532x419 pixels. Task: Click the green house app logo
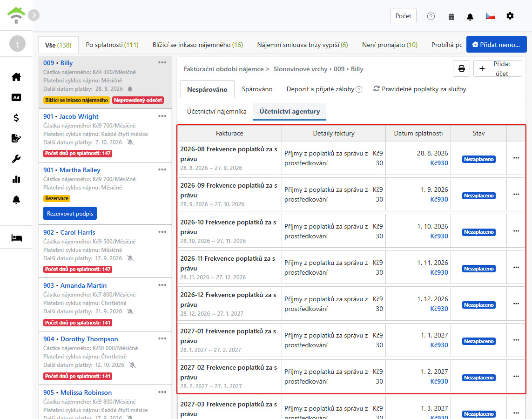pos(16,15)
